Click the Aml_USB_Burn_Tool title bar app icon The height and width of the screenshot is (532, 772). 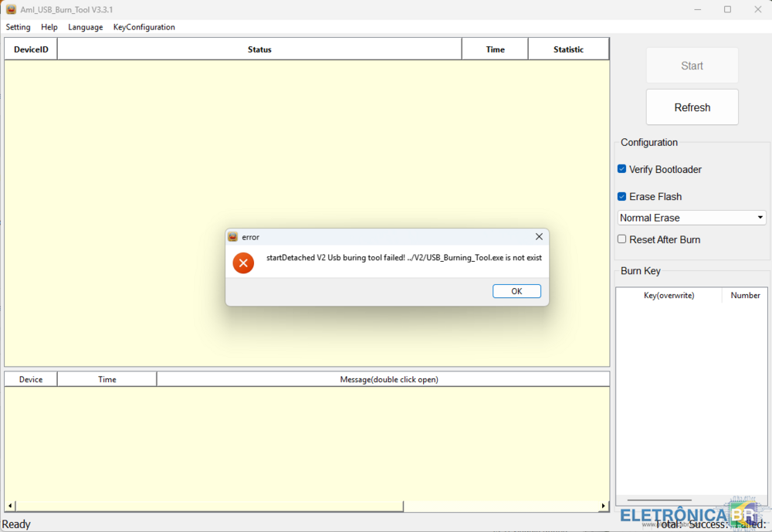[x=11, y=9]
